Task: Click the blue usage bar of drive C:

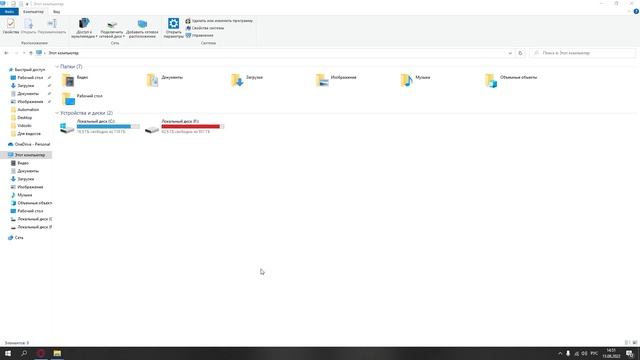Action: click(x=108, y=127)
